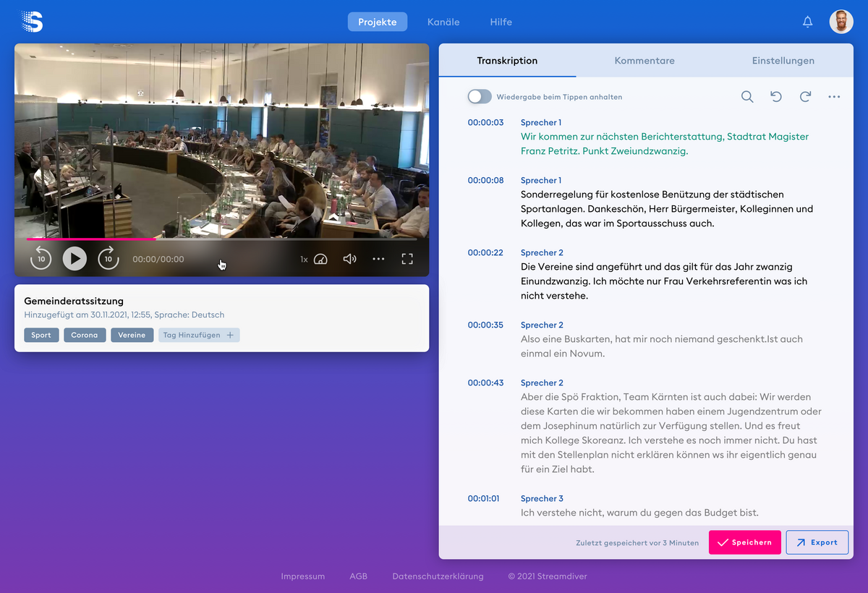Jump to timestamp 00:00:22
The image size is (868, 593).
485,252
